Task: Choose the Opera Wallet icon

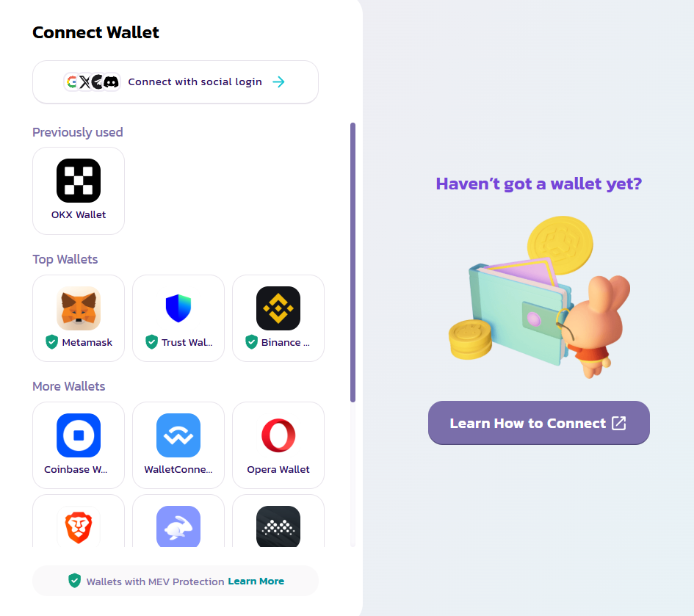Action: tap(278, 435)
